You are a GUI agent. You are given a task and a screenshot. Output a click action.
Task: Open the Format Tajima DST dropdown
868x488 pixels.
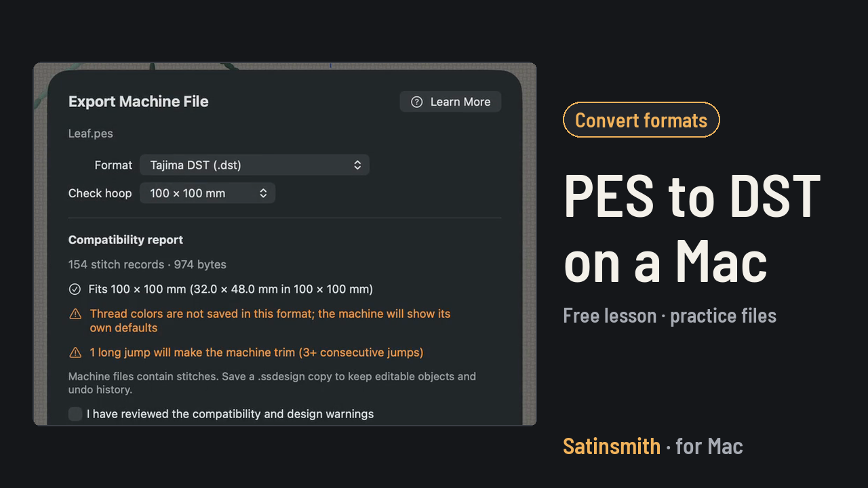pos(254,165)
